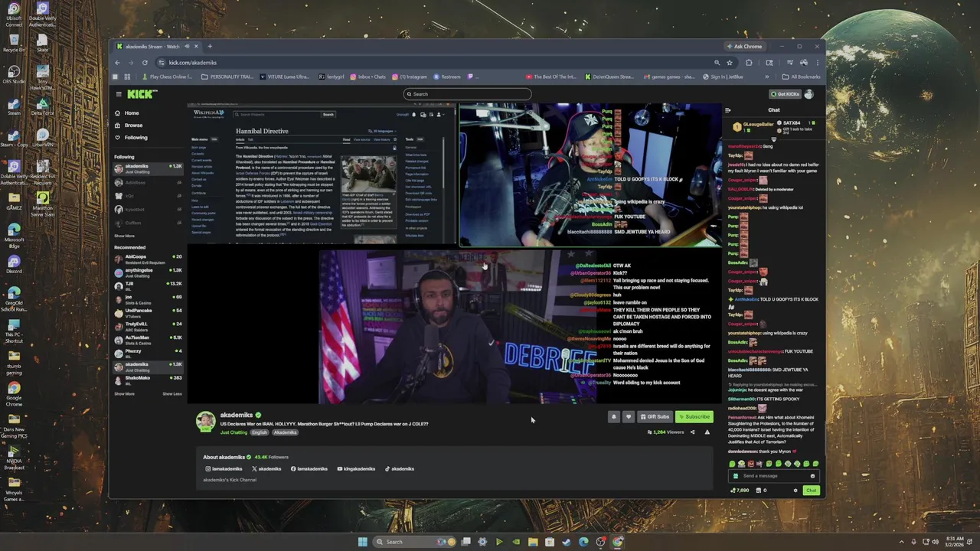Image resolution: width=980 pixels, height=551 pixels.
Task: Open AdinRoss offline channel
Action: point(148,182)
